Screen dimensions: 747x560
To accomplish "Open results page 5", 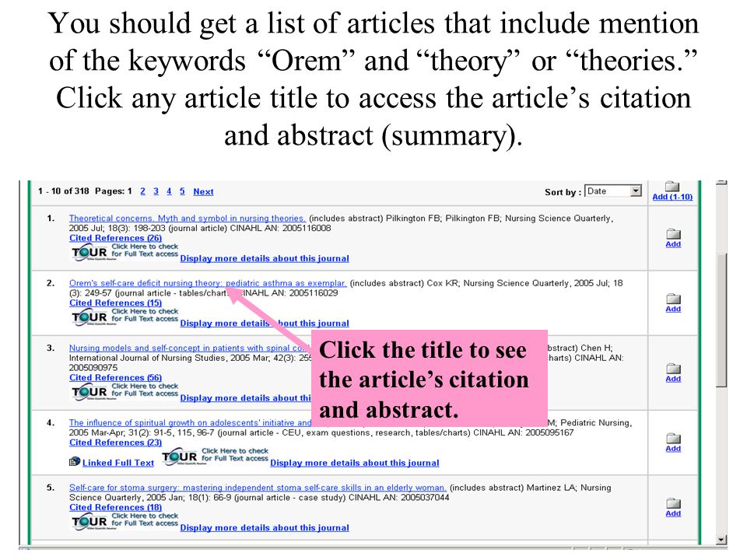I will [x=182, y=191].
